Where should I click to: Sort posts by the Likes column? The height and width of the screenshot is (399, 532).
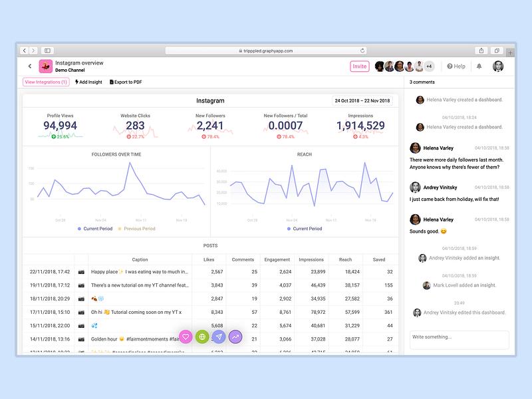209,259
